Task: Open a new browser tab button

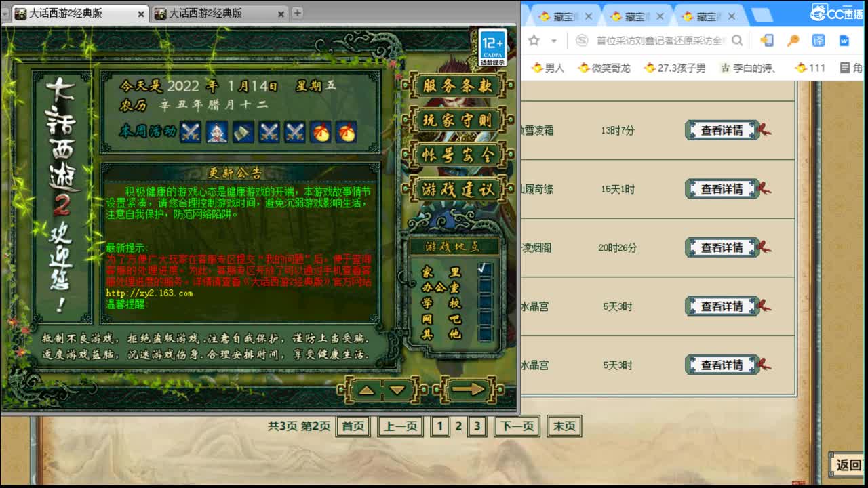Action: (762, 16)
